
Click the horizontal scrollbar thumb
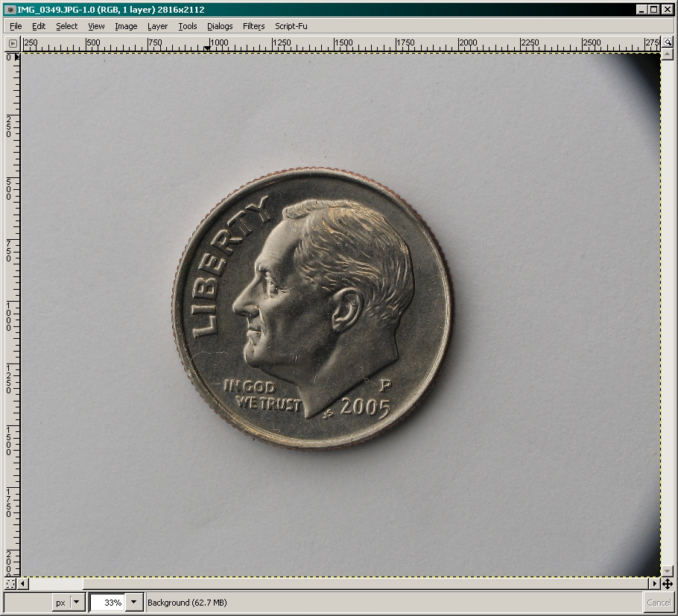coord(56,584)
